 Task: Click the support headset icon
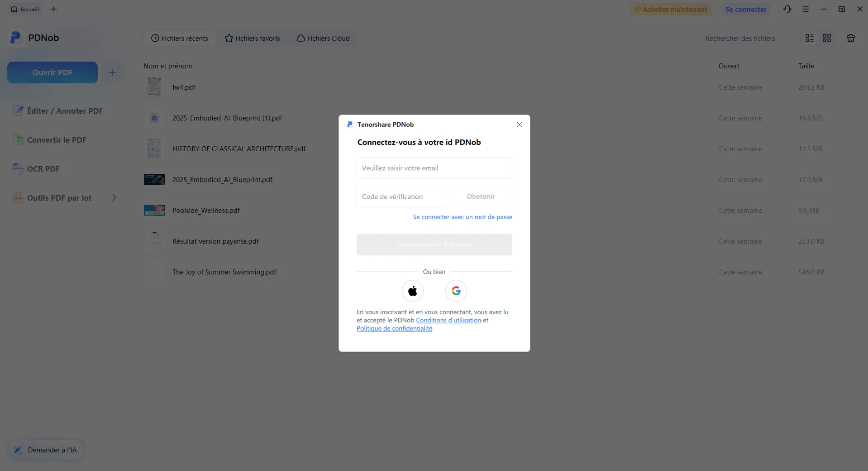pyautogui.click(x=787, y=9)
